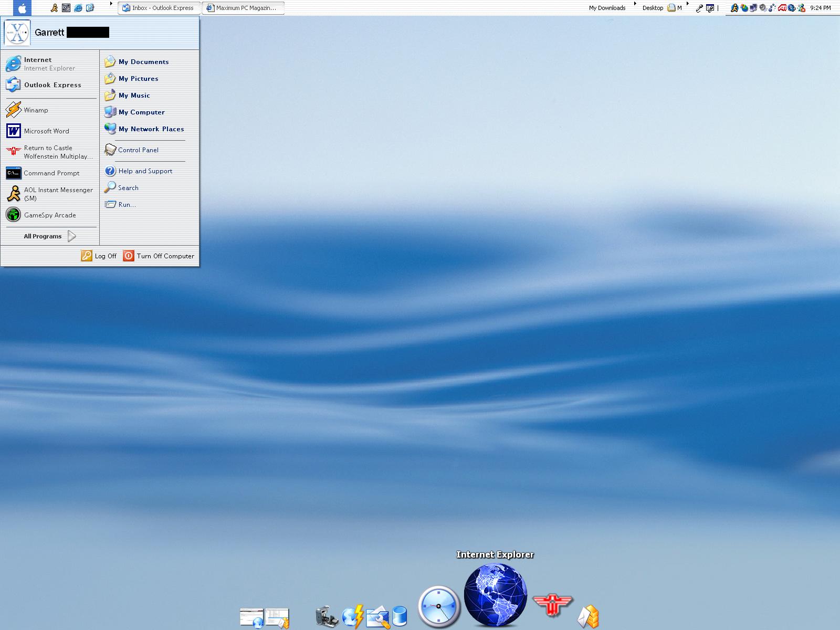Viewport: 840px width, 630px height.
Task: Click Turn Off Computer button
Action: tap(159, 256)
